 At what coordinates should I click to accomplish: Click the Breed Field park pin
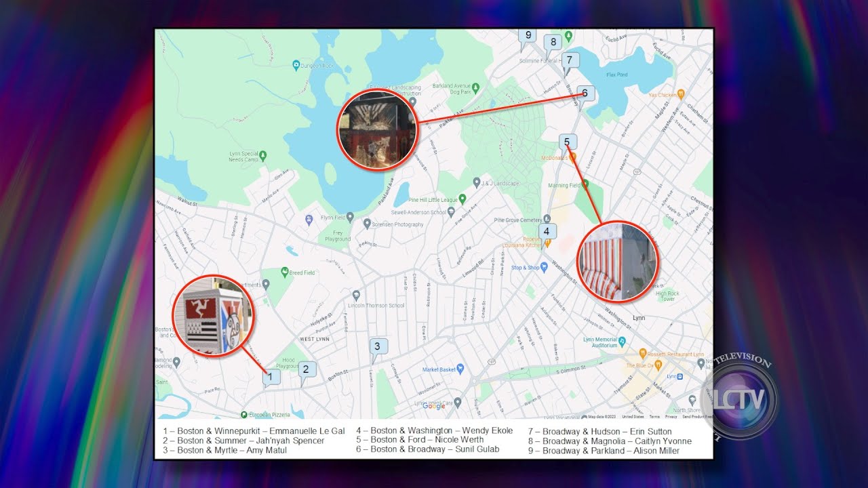284,272
